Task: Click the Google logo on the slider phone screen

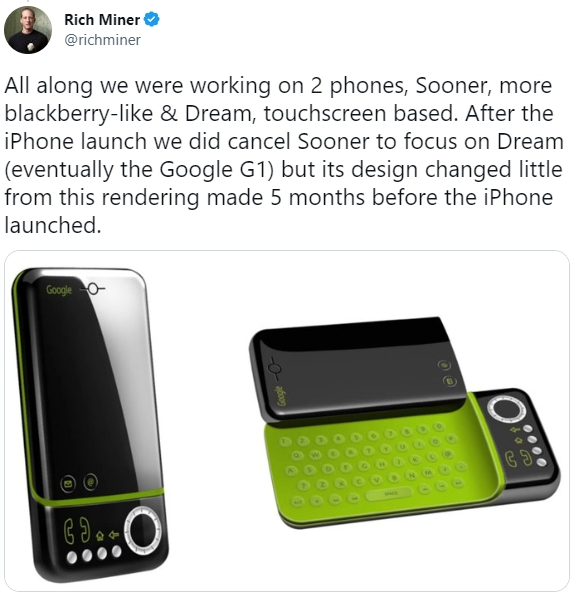Action: [282, 396]
